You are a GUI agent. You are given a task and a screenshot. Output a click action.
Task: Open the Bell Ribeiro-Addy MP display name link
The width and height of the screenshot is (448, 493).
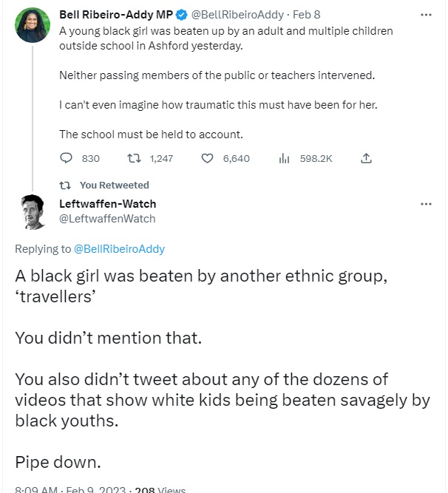(115, 14)
